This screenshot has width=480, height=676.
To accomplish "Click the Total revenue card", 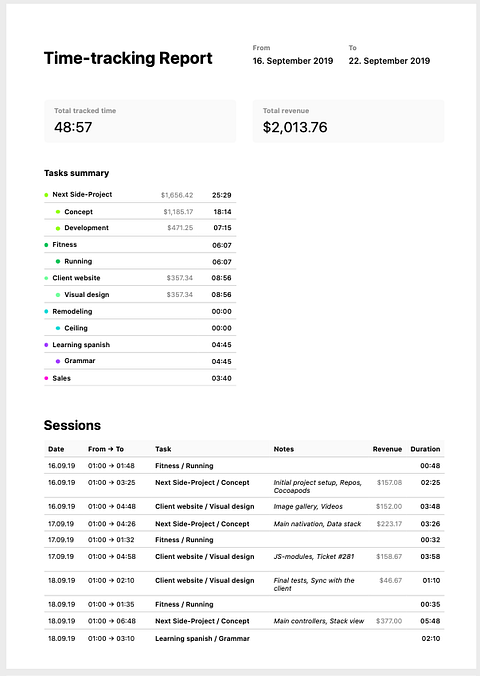I will [x=348, y=121].
